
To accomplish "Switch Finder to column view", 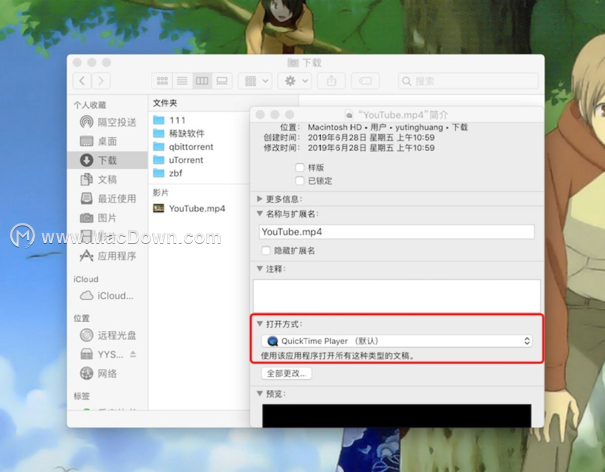I will click(202, 81).
